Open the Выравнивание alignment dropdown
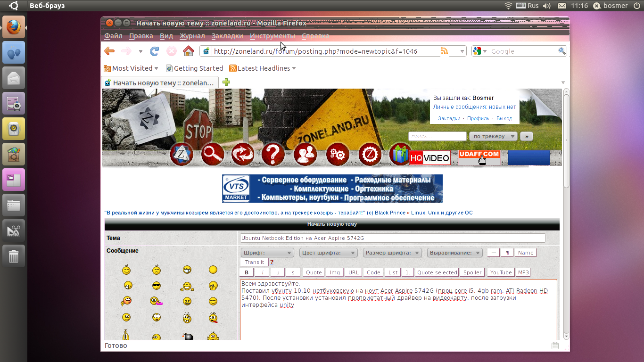The height and width of the screenshot is (362, 644). point(455,253)
